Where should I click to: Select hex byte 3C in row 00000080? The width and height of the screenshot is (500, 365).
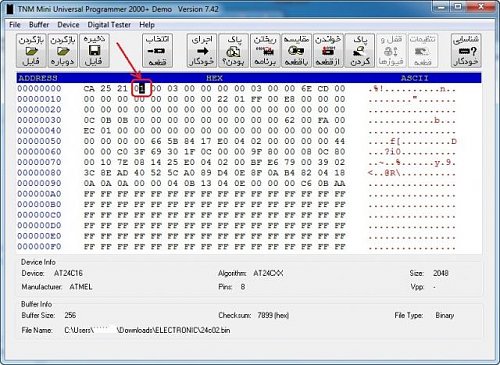click(x=89, y=173)
